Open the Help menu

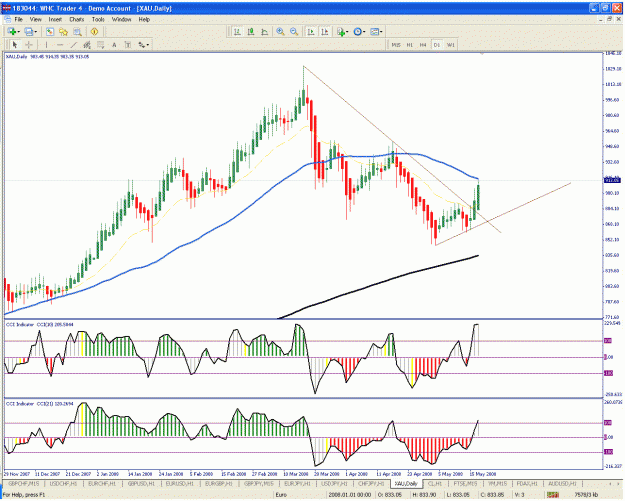click(144, 19)
